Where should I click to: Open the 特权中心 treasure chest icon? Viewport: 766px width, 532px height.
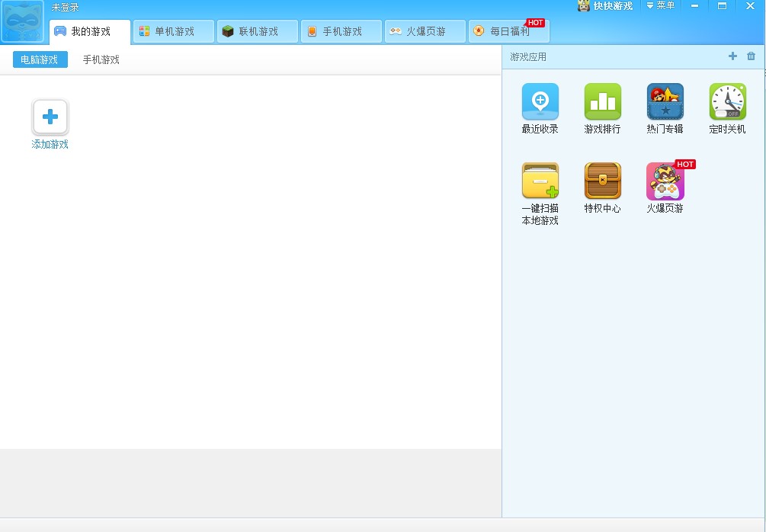click(602, 181)
